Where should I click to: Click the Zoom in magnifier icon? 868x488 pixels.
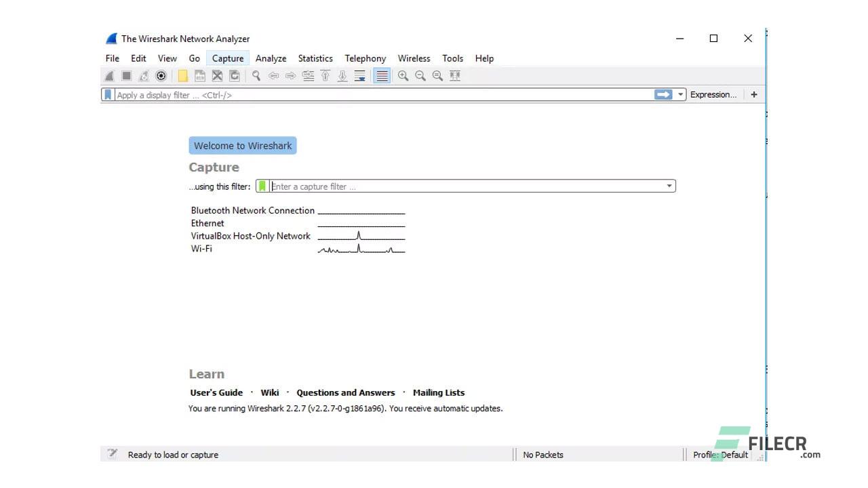(403, 76)
